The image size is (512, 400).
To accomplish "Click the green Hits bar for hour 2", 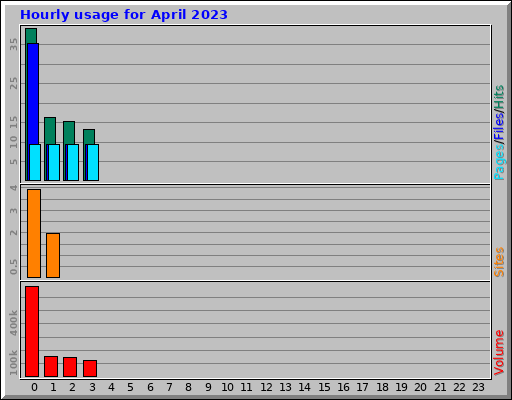I will tap(69, 133).
